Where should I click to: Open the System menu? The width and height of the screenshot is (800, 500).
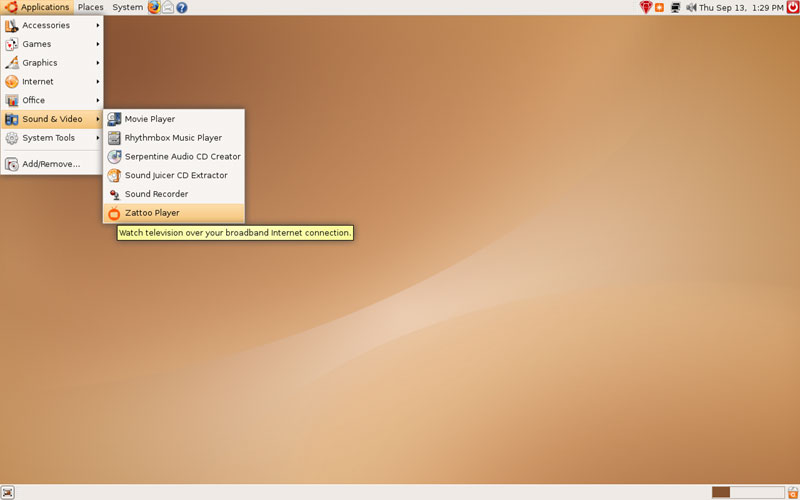(128, 7)
